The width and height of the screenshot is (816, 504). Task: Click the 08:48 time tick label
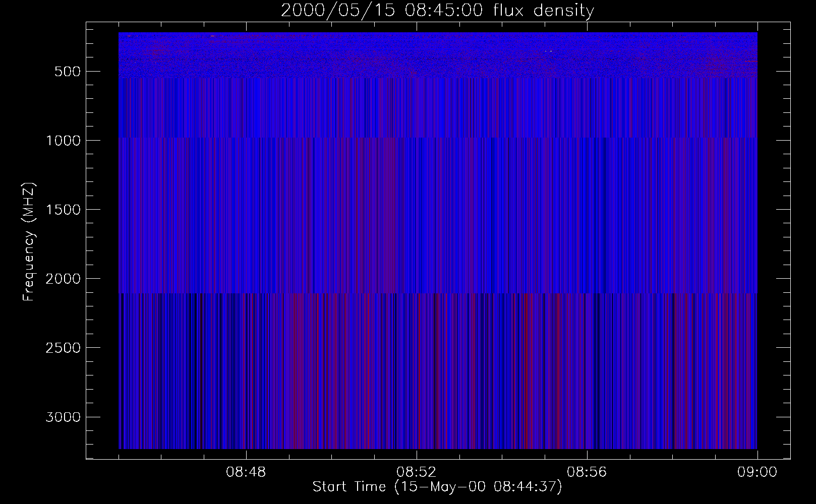[246, 473]
